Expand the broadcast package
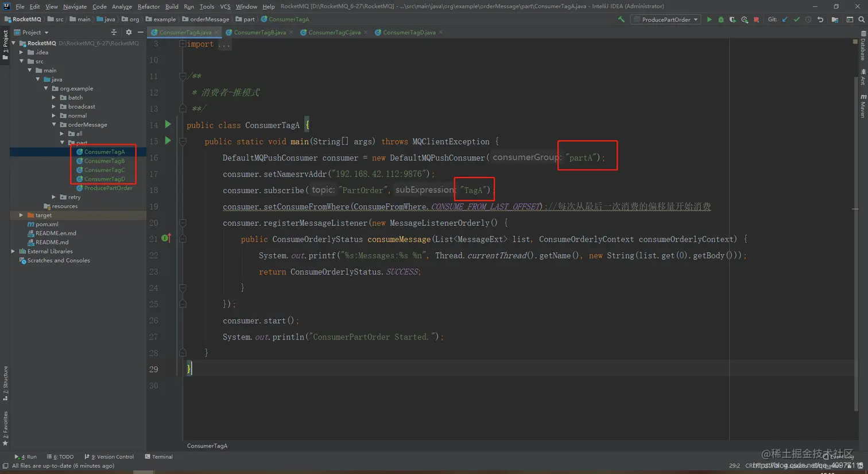Screen dimensions: 868x474 [x=54, y=106]
